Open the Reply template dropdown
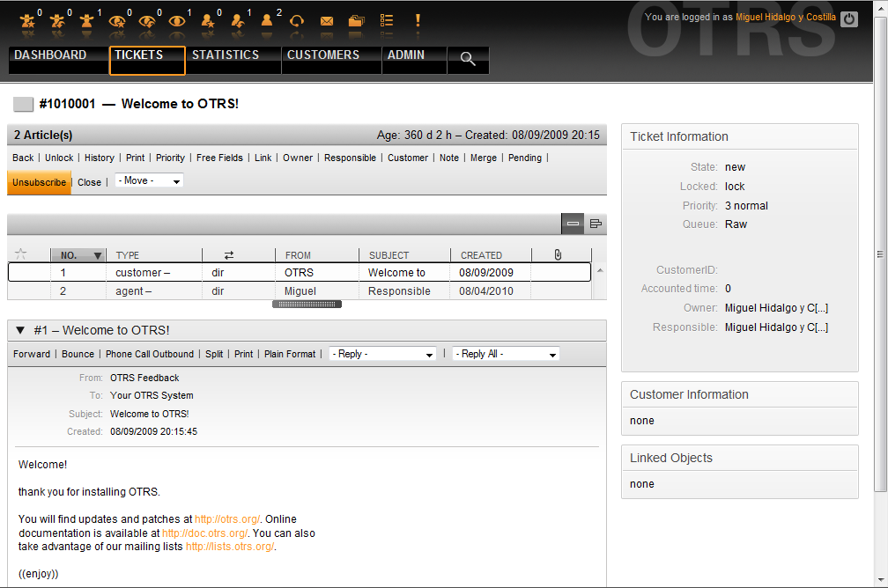This screenshot has width=888, height=588. pos(382,354)
